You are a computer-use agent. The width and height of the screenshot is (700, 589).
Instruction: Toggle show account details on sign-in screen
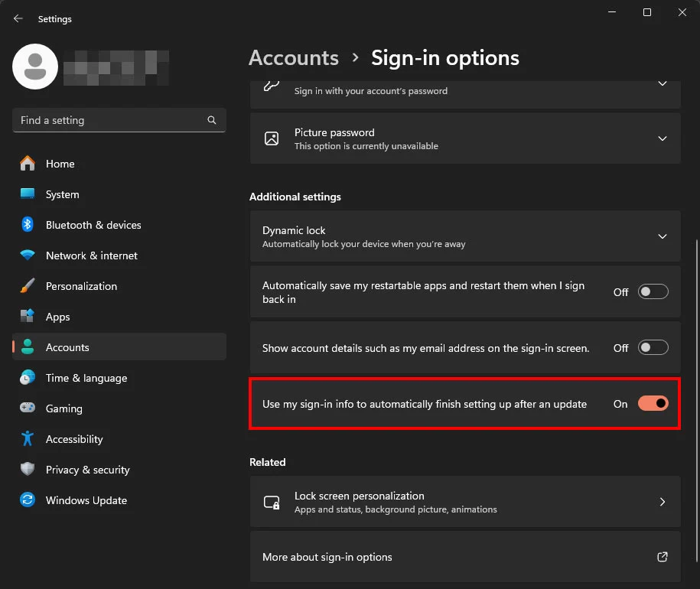pos(653,347)
